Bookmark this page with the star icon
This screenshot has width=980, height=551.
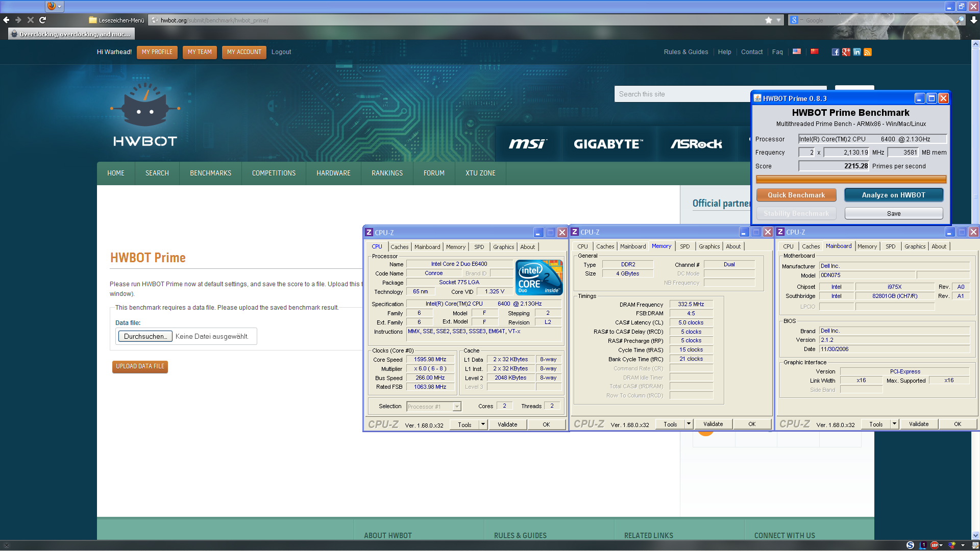pyautogui.click(x=769, y=20)
